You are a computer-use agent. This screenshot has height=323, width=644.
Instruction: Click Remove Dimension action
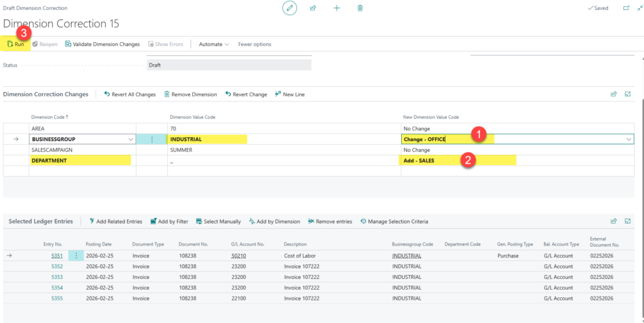(190, 94)
